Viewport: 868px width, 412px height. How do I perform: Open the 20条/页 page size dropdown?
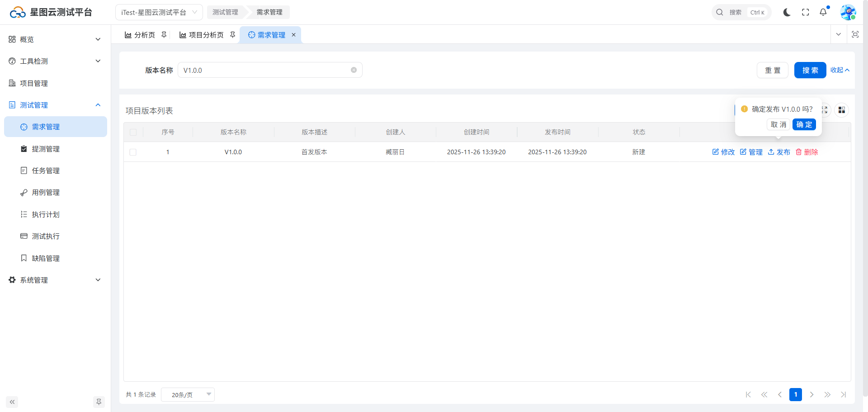click(188, 394)
